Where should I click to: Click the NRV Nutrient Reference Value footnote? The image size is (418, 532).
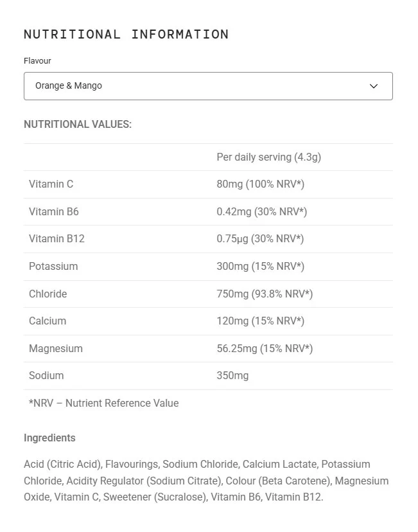104,403
